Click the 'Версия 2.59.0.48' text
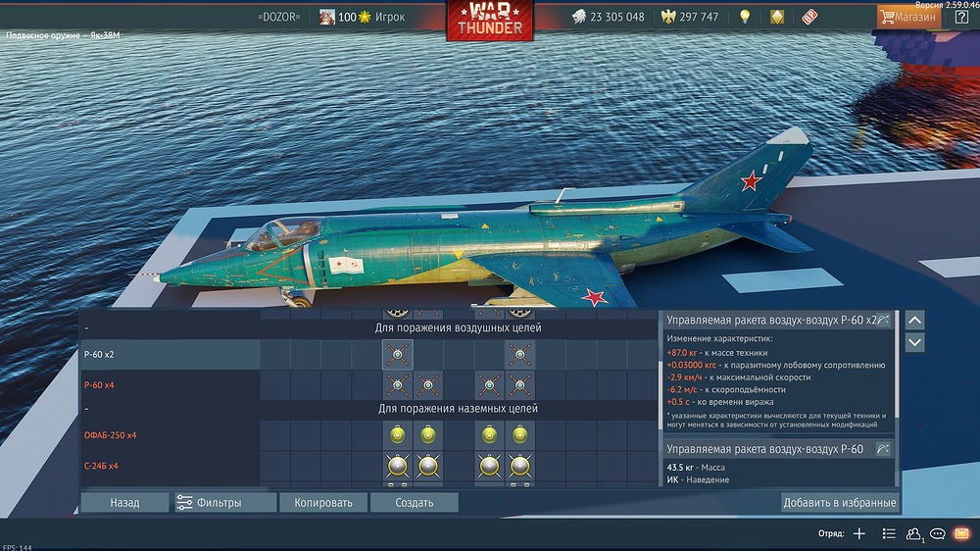This screenshot has height=551, width=980. point(947,4)
